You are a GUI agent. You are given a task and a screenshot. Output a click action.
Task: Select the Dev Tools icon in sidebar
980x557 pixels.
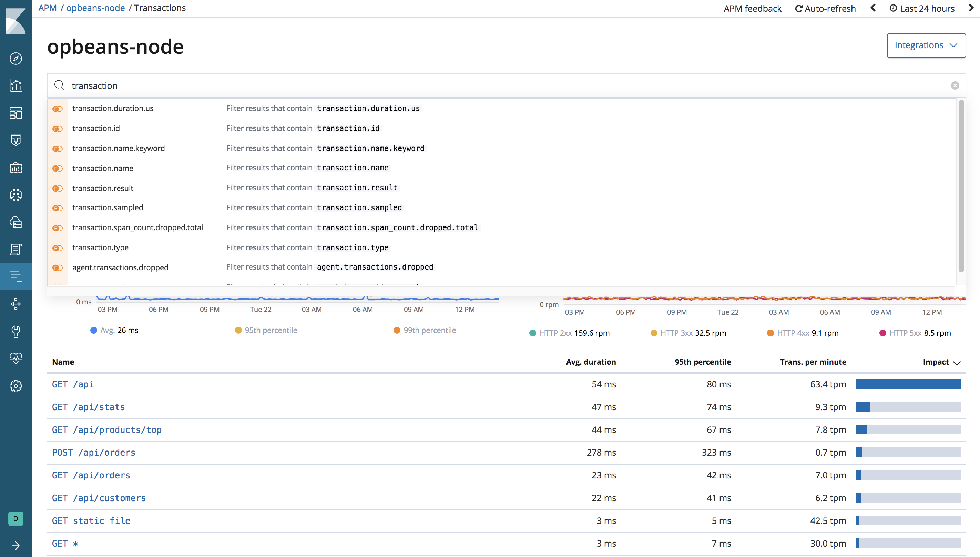(x=16, y=331)
